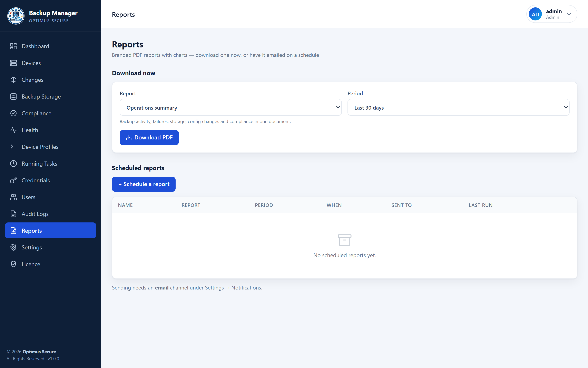Click the Settings gear icon
Viewport: 588px width, 368px height.
13,248
